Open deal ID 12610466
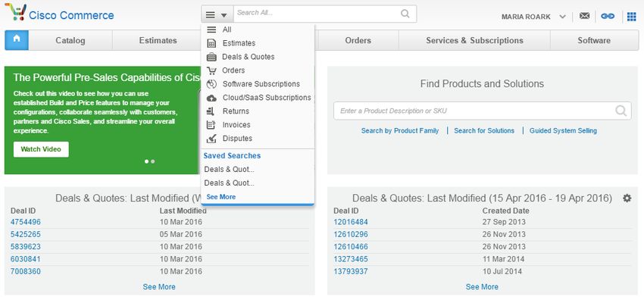This screenshot has width=644, height=300. point(351,247)
